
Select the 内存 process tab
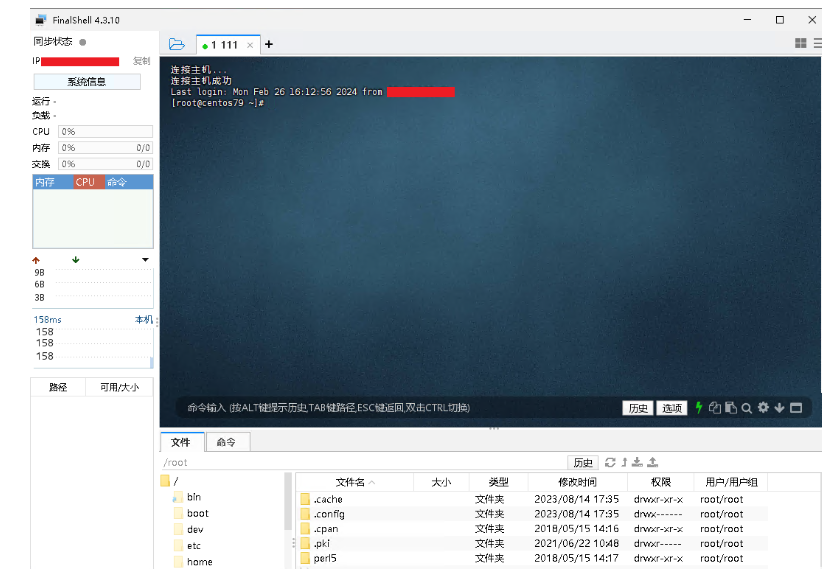[x=53, y=182]
